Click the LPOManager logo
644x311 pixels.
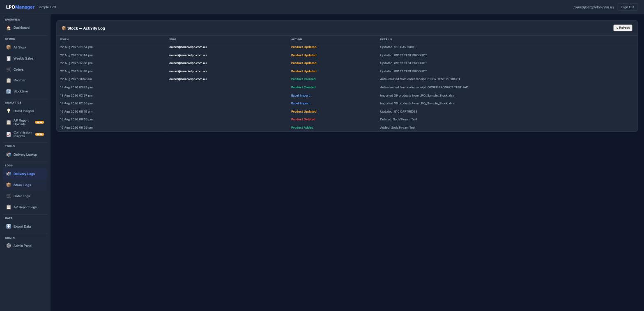(x=20, y=7)
